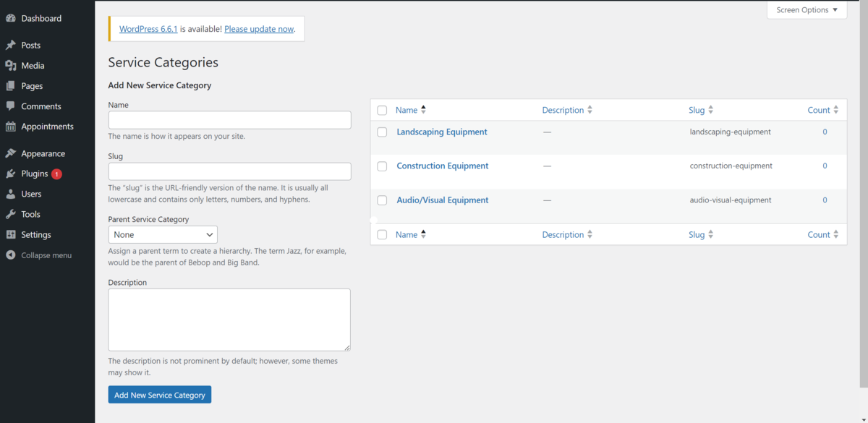
Task: Tick the select-all checkbox in table footer
Action: [x=382, y=235]
